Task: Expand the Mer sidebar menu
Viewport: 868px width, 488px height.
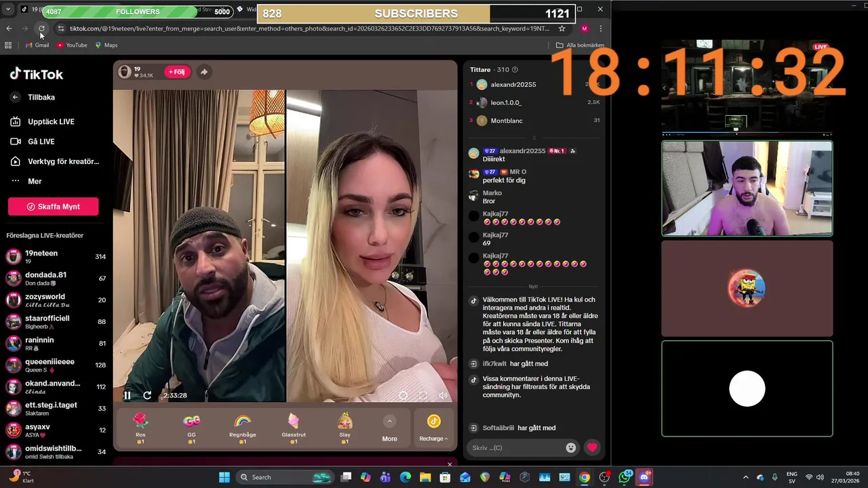Action: click(35, 181)
